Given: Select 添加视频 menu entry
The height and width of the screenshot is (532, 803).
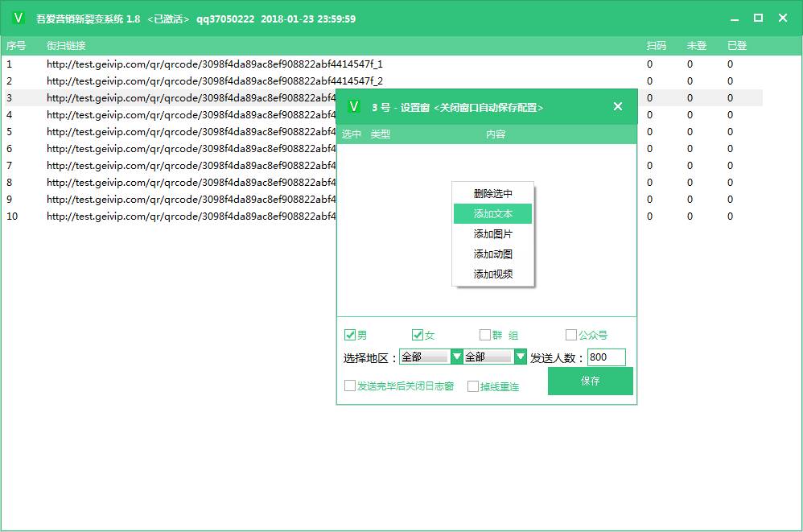Looking at the screenshot, I should [492, 274].
